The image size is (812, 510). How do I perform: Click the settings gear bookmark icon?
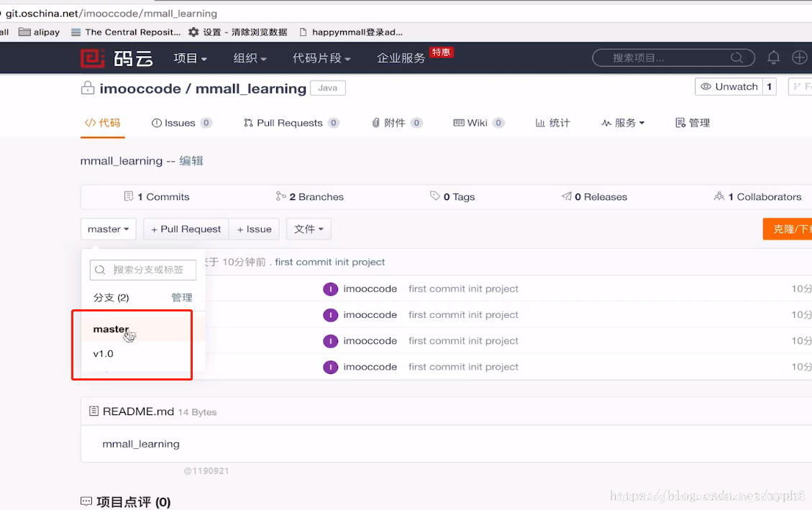click(193, 32)
